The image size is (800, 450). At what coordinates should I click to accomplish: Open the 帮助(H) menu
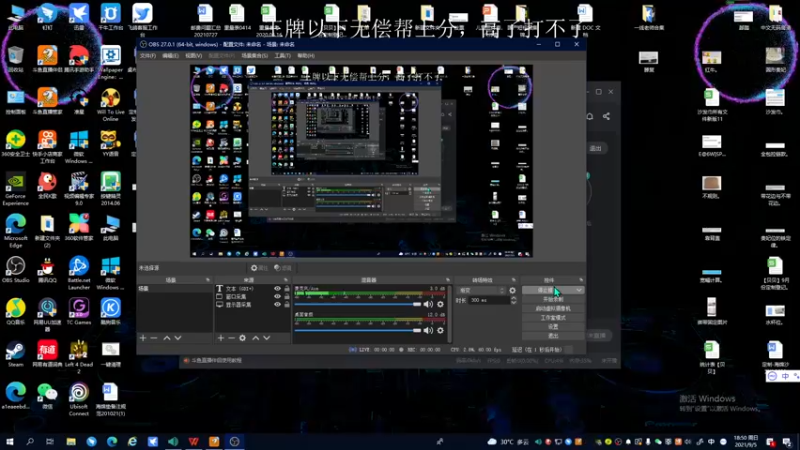pos(306,56)
